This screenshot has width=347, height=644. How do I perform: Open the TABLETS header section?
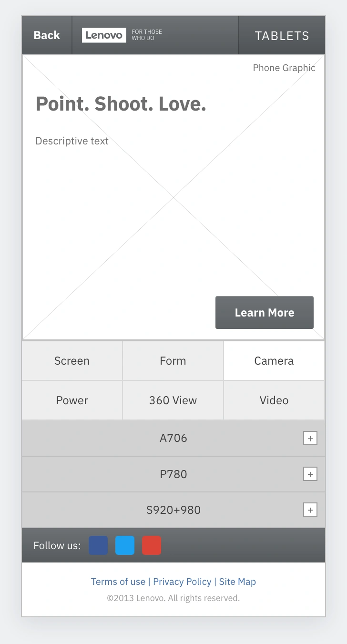[x=282, y=35]
